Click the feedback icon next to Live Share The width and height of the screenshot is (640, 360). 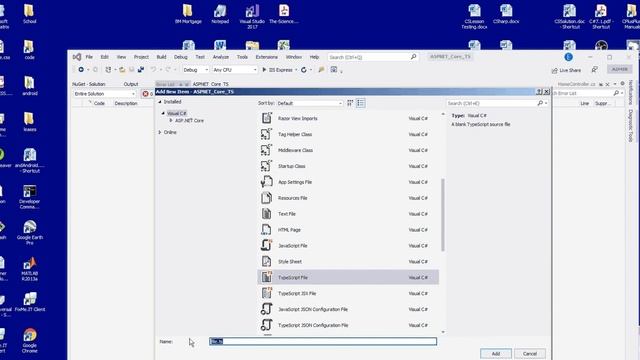(594, 70)
